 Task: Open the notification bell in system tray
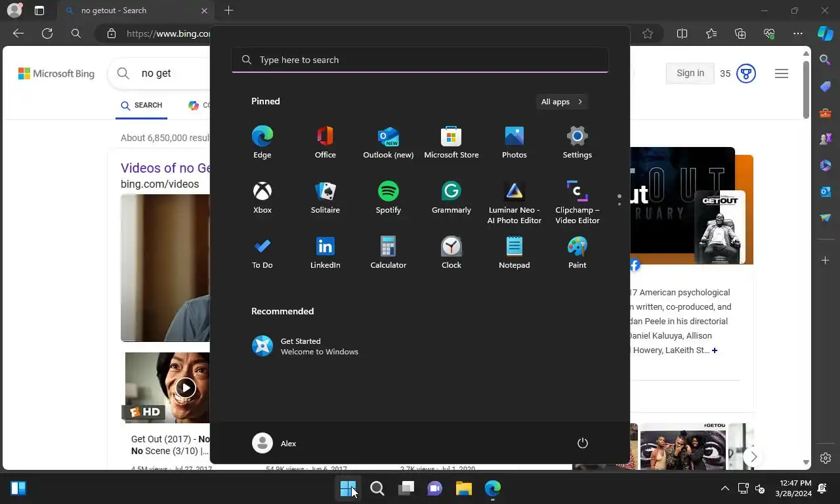822,488
